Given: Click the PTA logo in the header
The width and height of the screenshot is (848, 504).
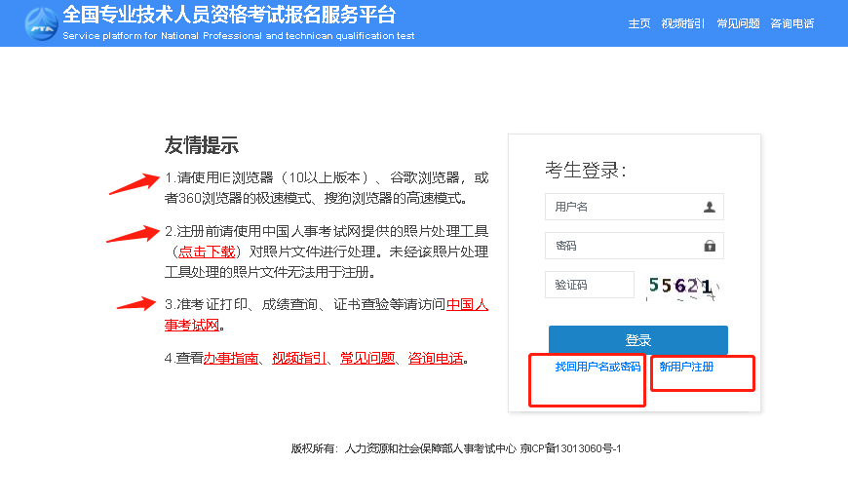Looking at the screenshot, I should pyautogui.click(x=41, y=23).
